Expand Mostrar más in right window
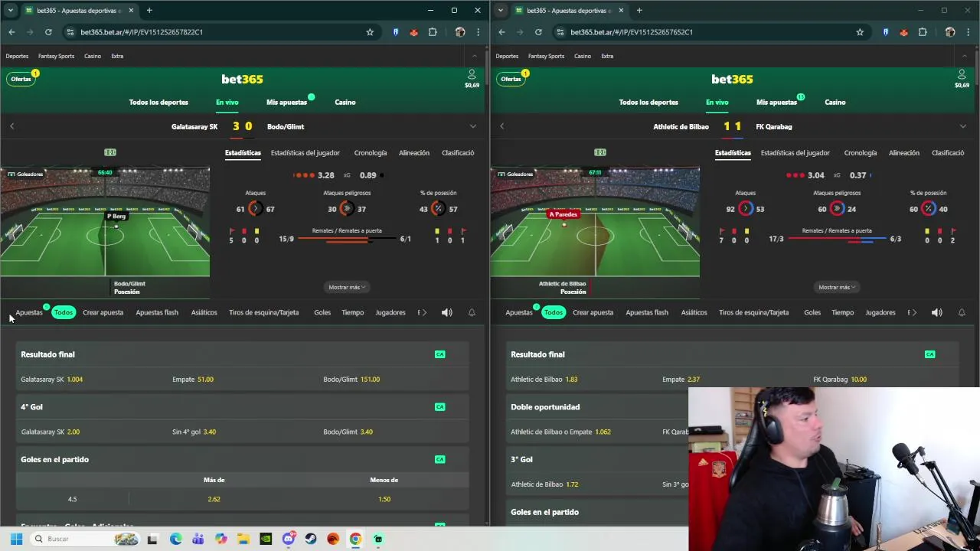The width and height of the screenshot is (980, 551). (x=837, y=287)
